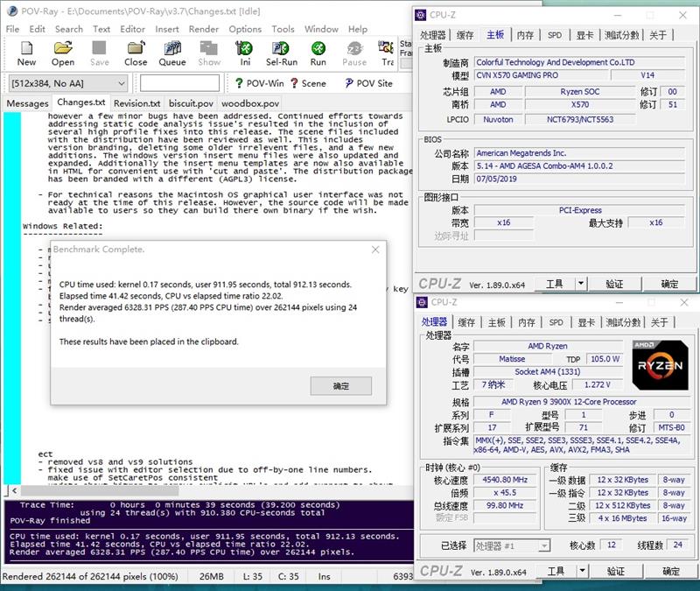Click the New file toolbar icon
Screen dimensions: 700x591
coord(26,53)
